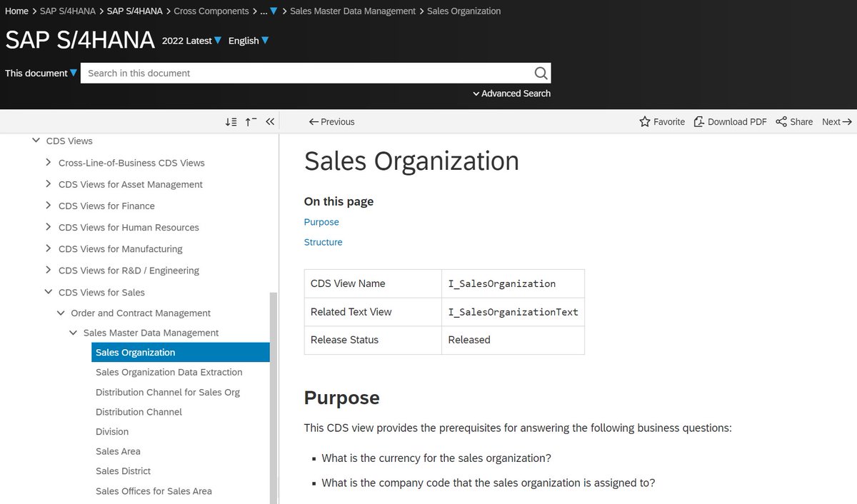Click the first SAP S/4HANA breadcrumb
The height and width of the screenshot is (504, 857).
click(x=68, y=11)
